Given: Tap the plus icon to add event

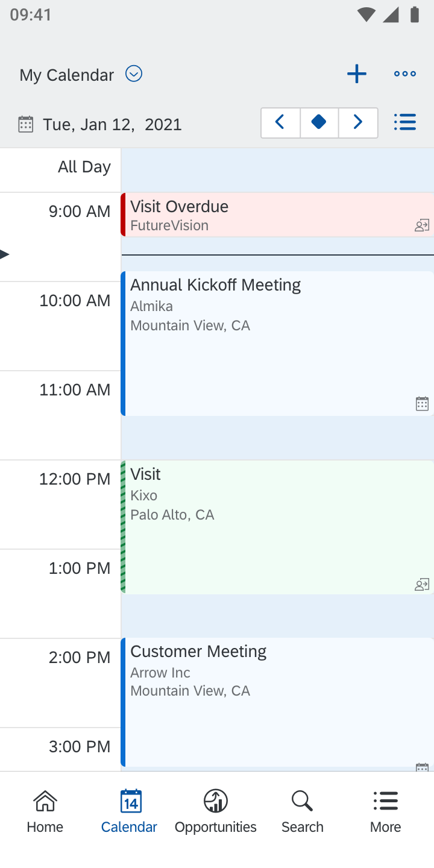Looking at the screenshot, I should (x=356, y=74).
